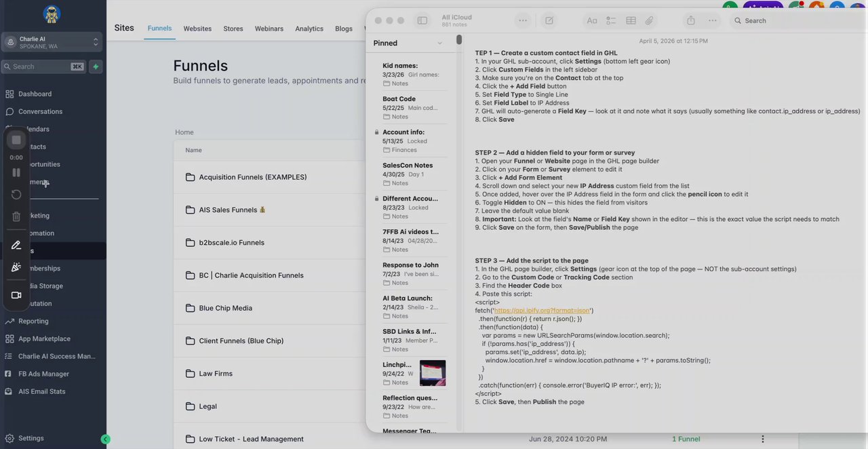Open the locked Account info note
Viewport: 868px width, 449px height.
(x=411, y=141)
